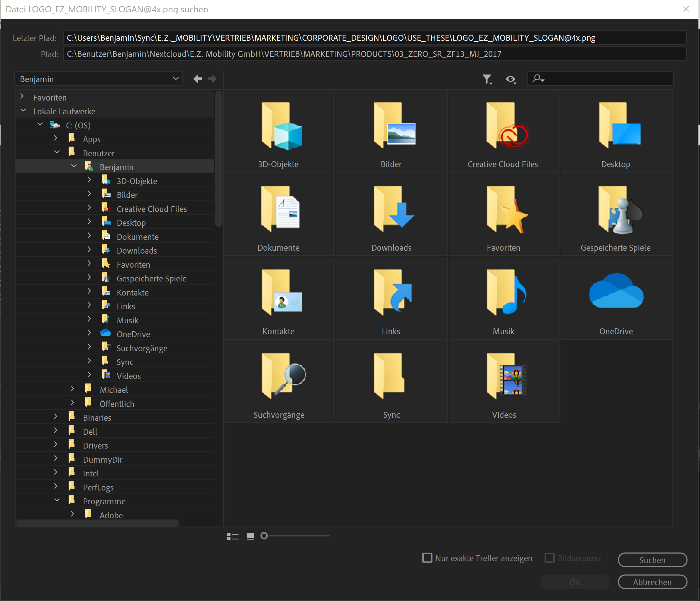This screenshot has width=700, height=601.
Task: Click the search magnifier icon
Action: pyautogui.click(x=539, y=79)
